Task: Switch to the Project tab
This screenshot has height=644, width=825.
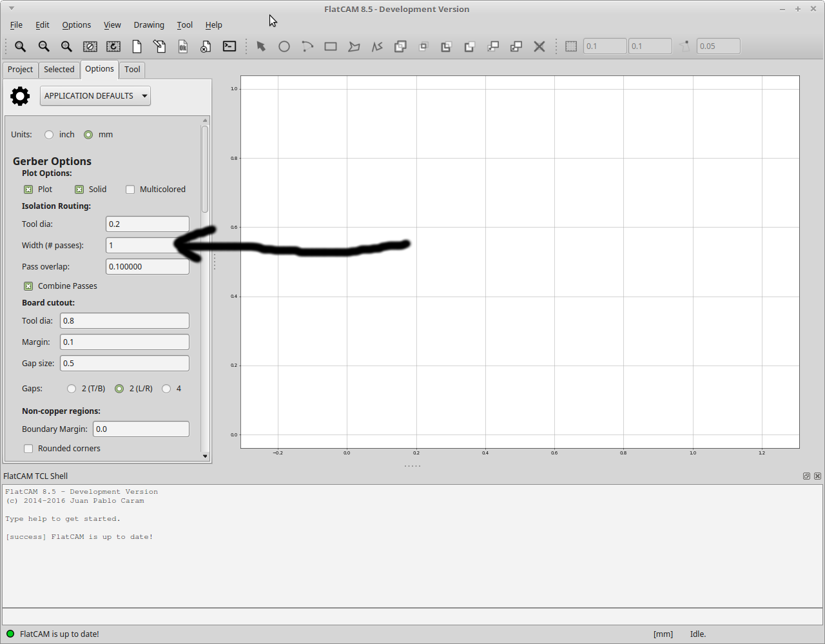Action: coord(21,70)
